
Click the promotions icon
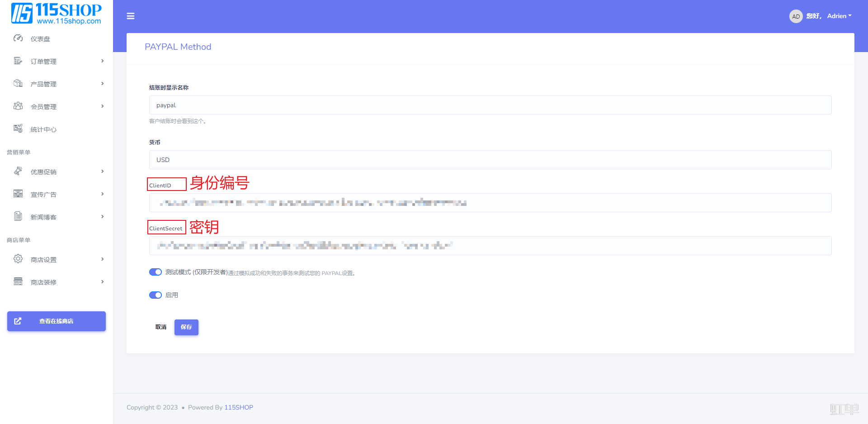click(18, 172)
